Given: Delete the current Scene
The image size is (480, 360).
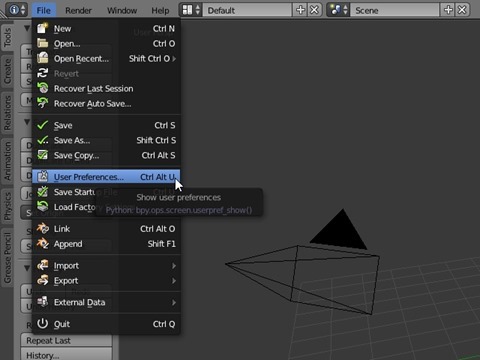Looking at the screenshot, I should pos(462,10).
